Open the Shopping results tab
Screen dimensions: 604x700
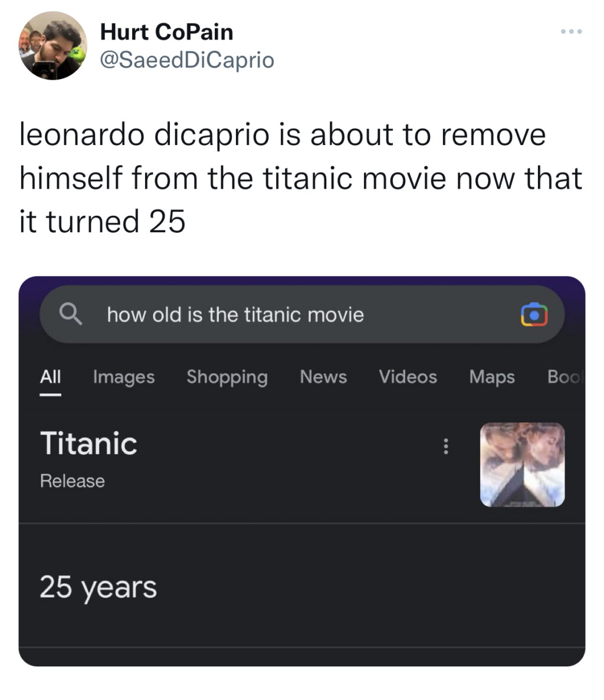(226, 377)
